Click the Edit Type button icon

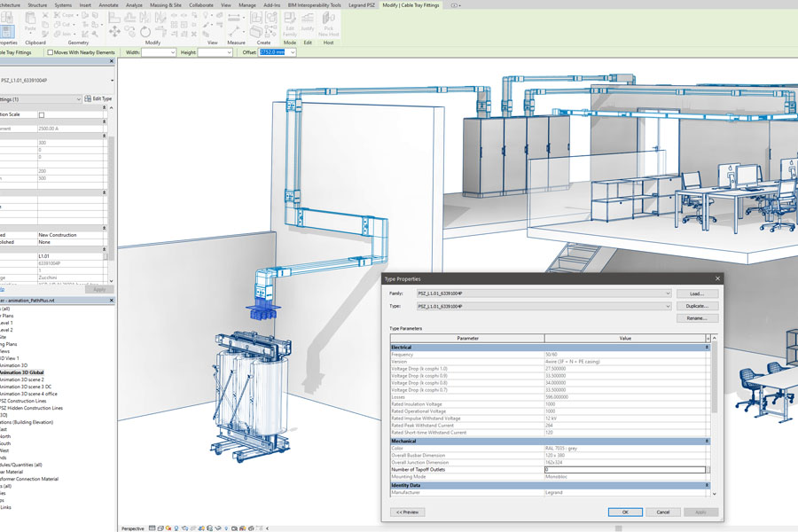click(90, 99)
